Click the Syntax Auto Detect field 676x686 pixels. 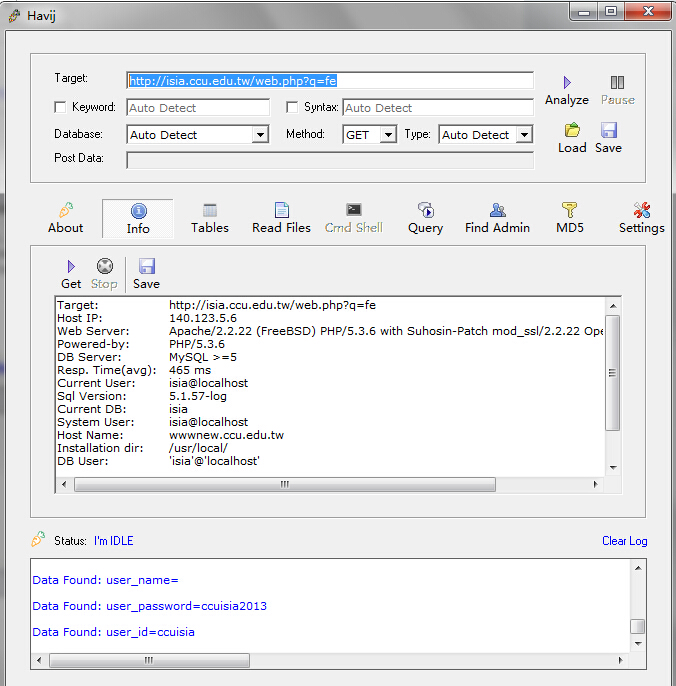(x=438, y=108)
